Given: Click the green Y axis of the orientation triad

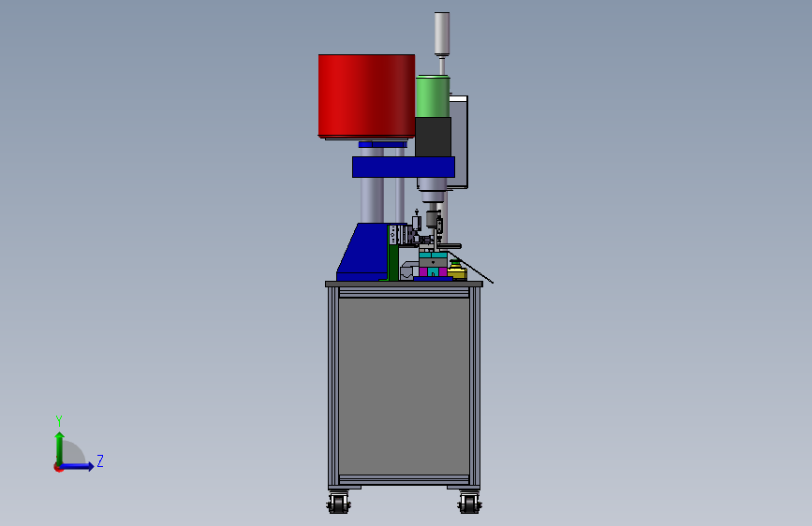Looking at the screenshot, I should (60, 448).
